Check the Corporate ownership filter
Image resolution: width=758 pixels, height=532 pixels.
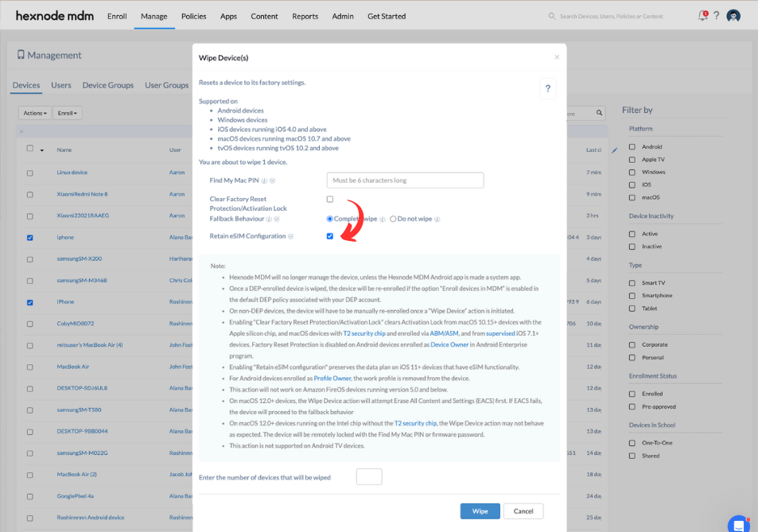(632, 344)
